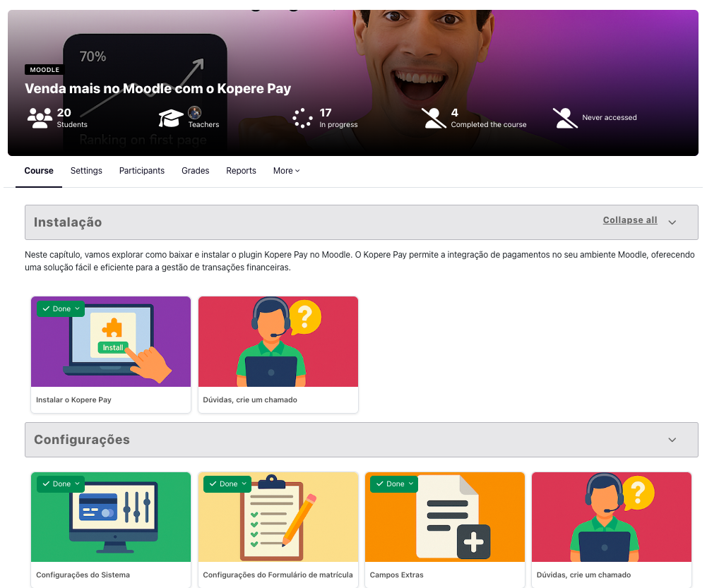Click the Instalação section heading
This screenshot has width=707, height=588.
[x=68, y=222]
